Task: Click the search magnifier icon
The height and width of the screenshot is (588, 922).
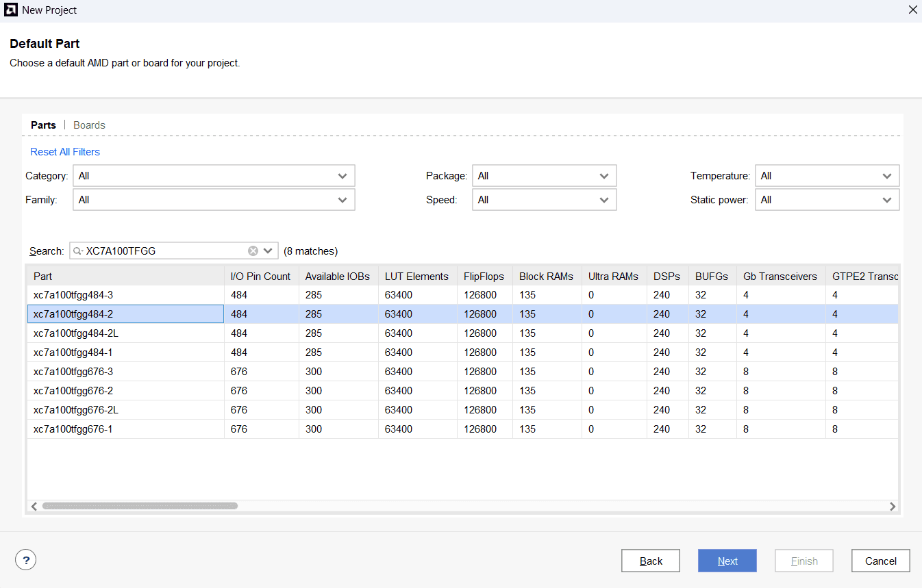Action: click(x=78, y=251)
